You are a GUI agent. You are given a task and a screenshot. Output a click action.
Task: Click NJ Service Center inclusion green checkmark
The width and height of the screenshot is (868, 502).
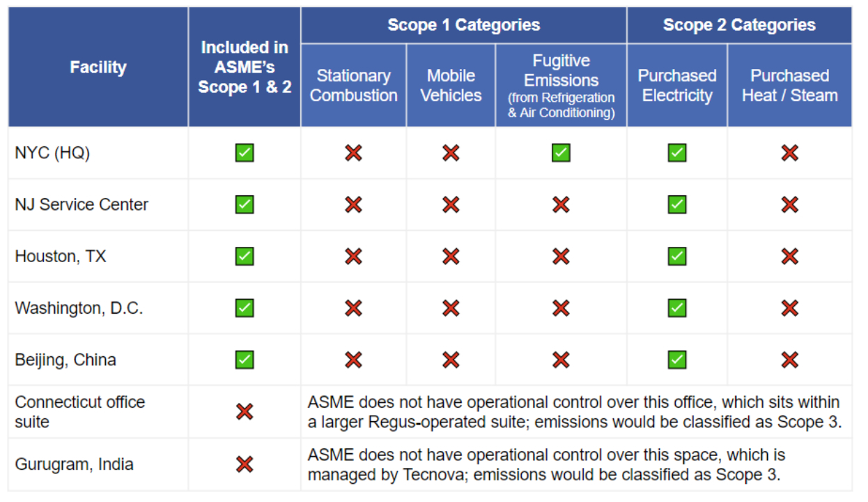[245, 204]
